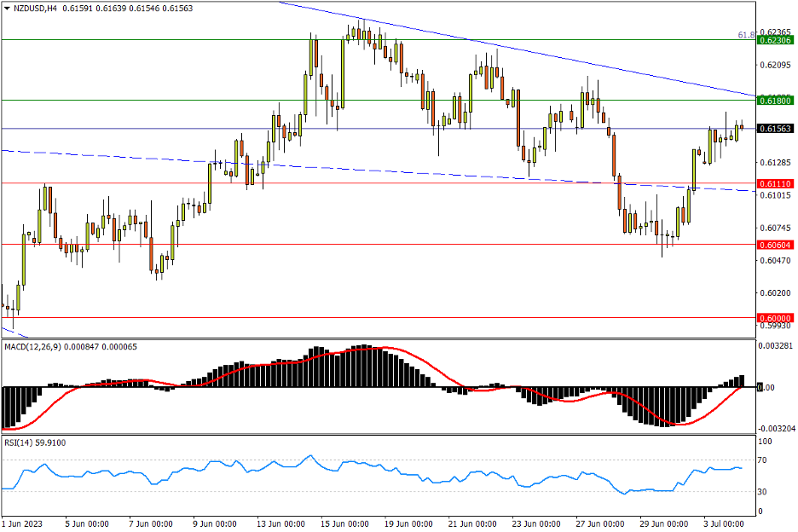The width and height of the screenshot is (798, 532).
Task: Click the 0.003281 MACD scale label
Action: pos(776,346)
